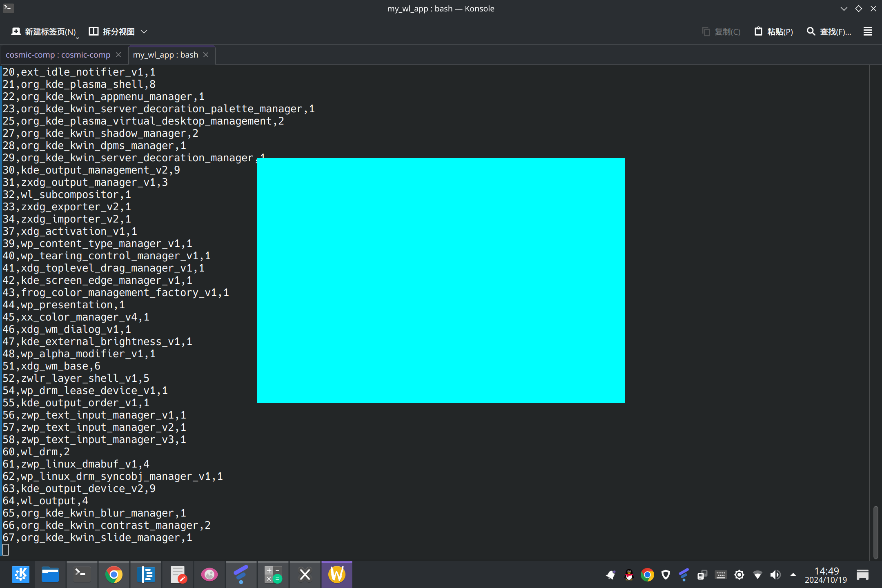Click the 粘贴(P) paste button
Screen dimensions: 882x588
[774, 31]
